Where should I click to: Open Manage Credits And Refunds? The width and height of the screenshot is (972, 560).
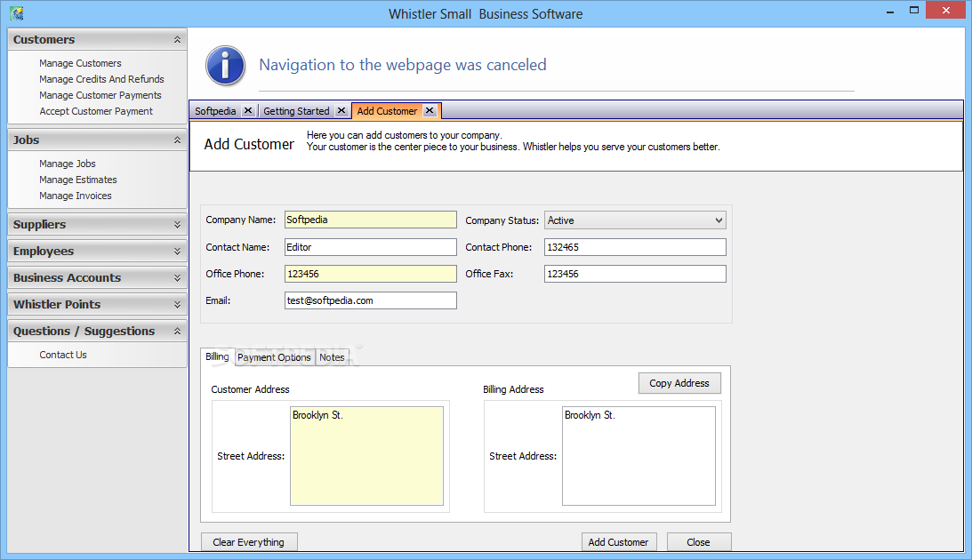101,79
